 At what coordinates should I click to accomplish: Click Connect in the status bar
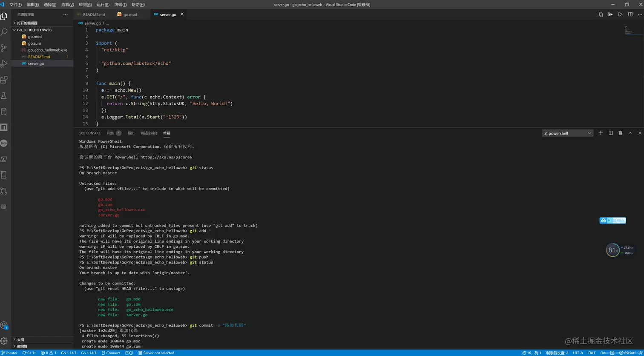pos(113,353)
